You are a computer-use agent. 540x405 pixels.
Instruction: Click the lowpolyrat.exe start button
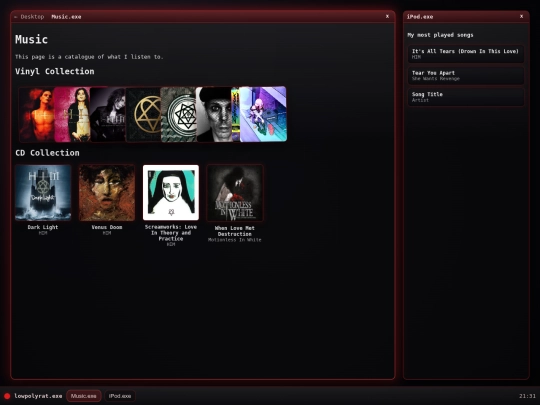pos(38,396)
